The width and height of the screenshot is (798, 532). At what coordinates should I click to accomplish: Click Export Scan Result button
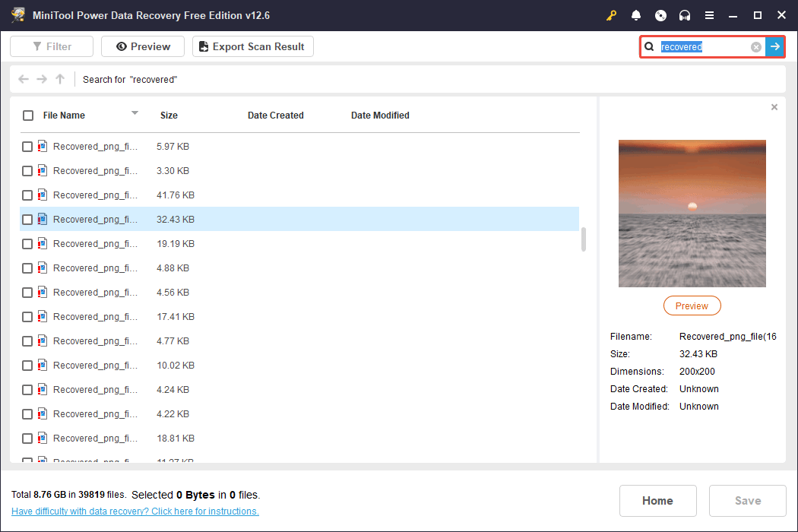[x=252, y=46]
